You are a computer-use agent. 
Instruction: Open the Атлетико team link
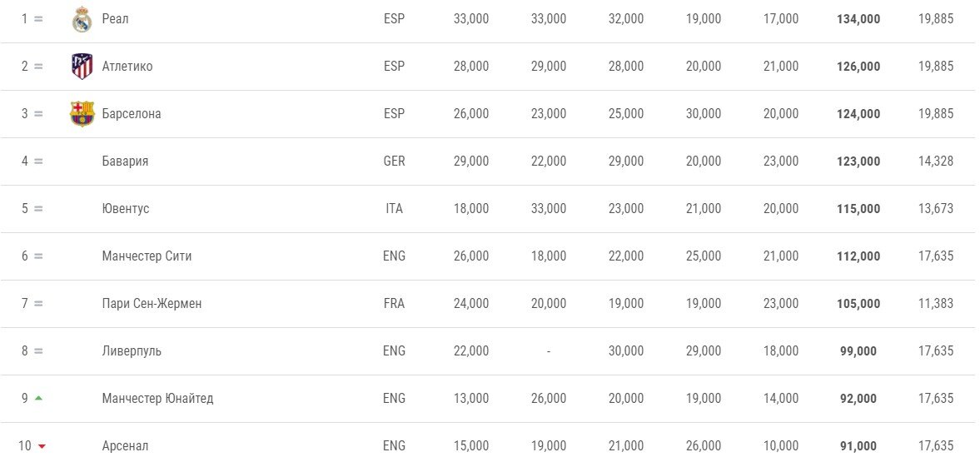click(x=127, y=67)
